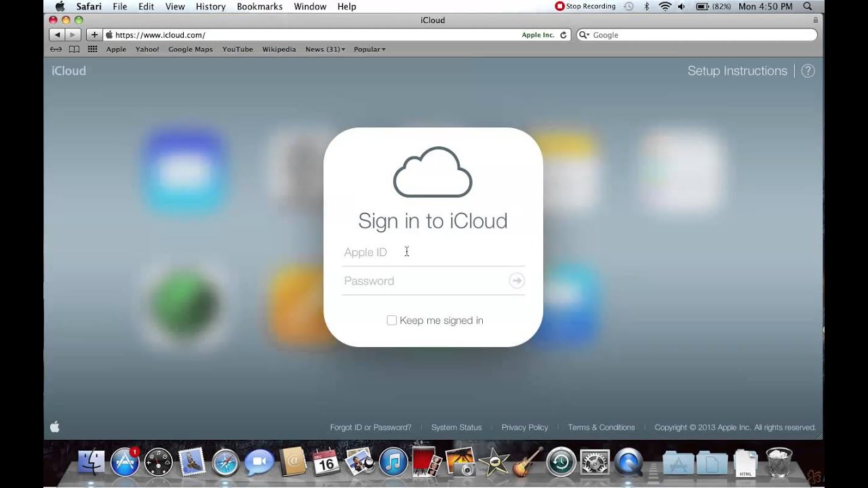Open Time Machine from the dock

[x=561, y=463]
